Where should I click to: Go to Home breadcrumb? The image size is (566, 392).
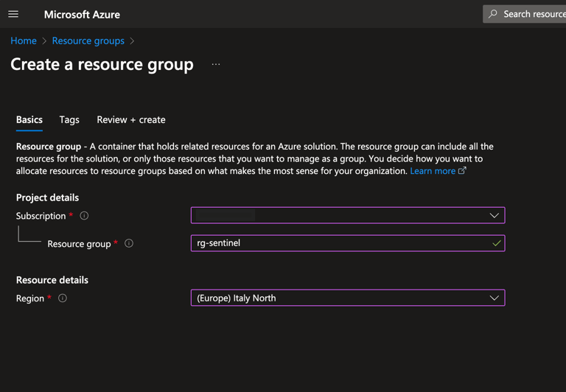pyautogui.click(x=24, y=41)
